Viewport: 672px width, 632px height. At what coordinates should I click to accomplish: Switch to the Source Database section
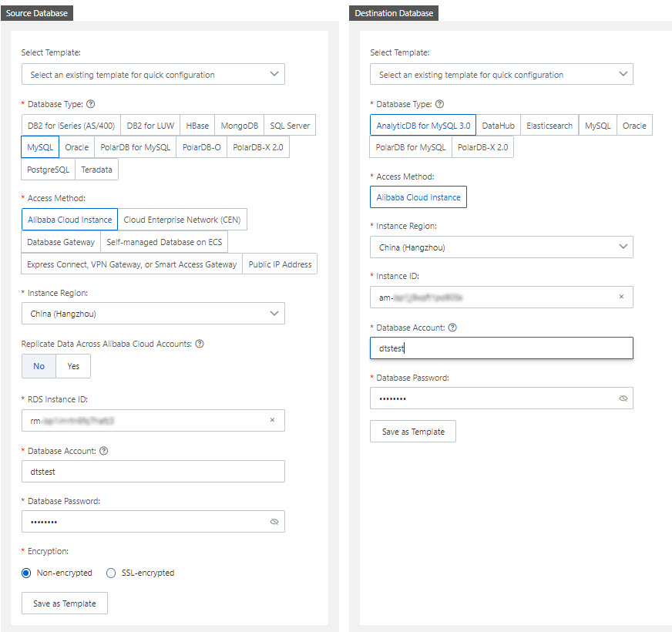pos(37,12)
